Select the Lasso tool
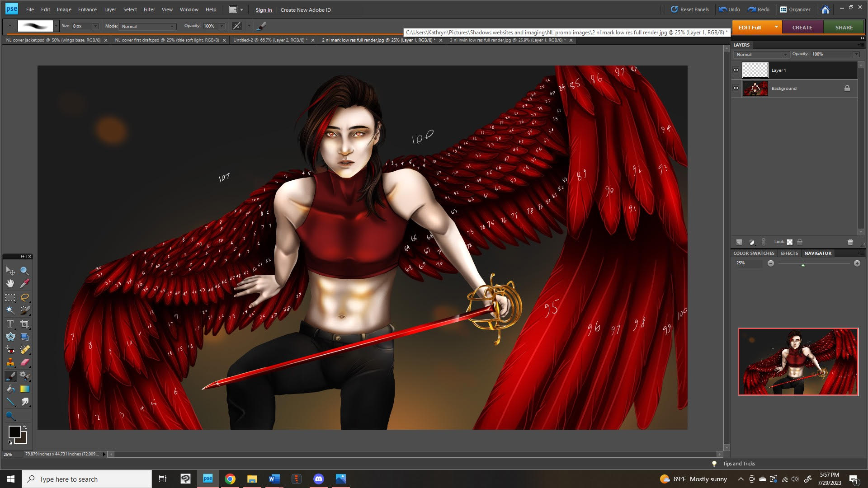The width and height of the screenshot is (868, 488). click(25, 297)
